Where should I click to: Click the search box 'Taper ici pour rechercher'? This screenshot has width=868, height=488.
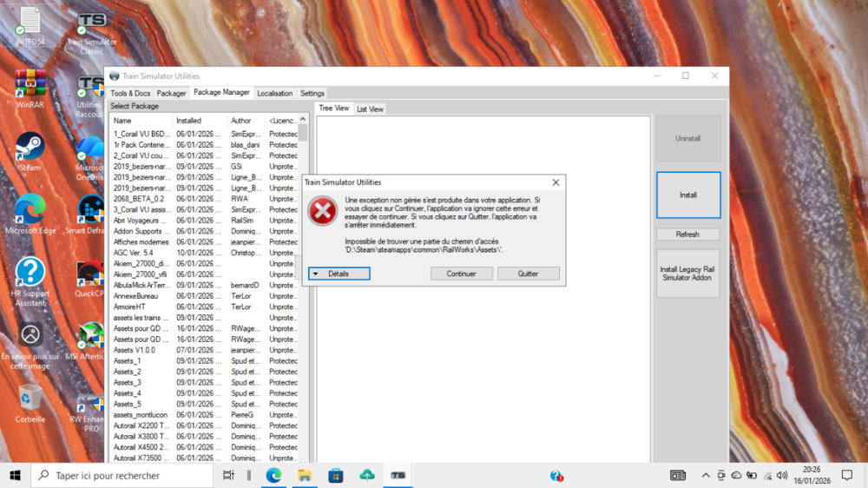(122, 475)
